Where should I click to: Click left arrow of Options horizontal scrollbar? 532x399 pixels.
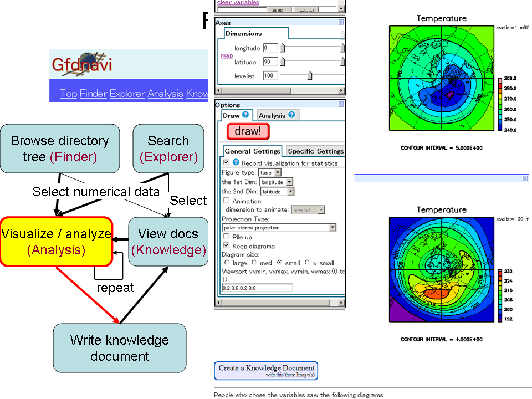tap(218, 303)
